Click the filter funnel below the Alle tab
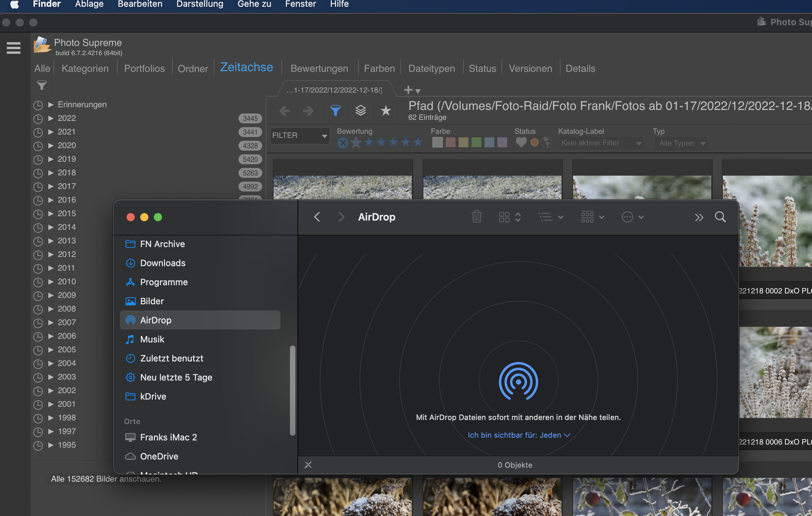Screen dimensions: 812x516 click(42, 85)
